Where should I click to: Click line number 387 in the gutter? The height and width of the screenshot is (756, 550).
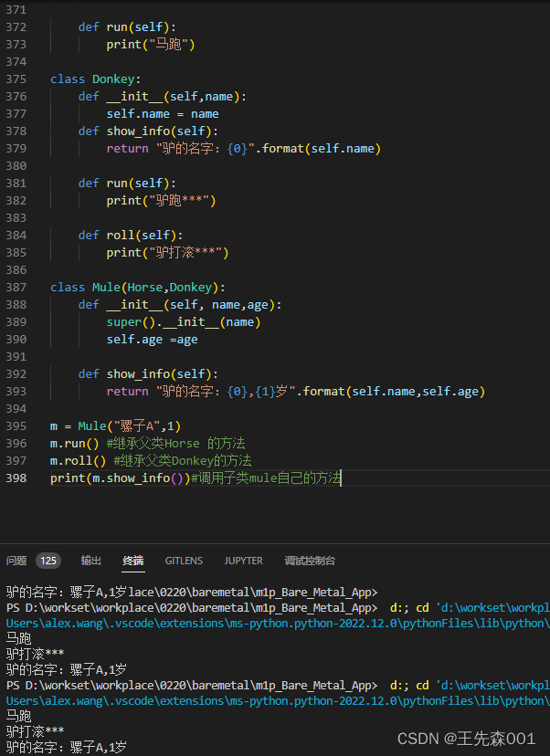16,288
